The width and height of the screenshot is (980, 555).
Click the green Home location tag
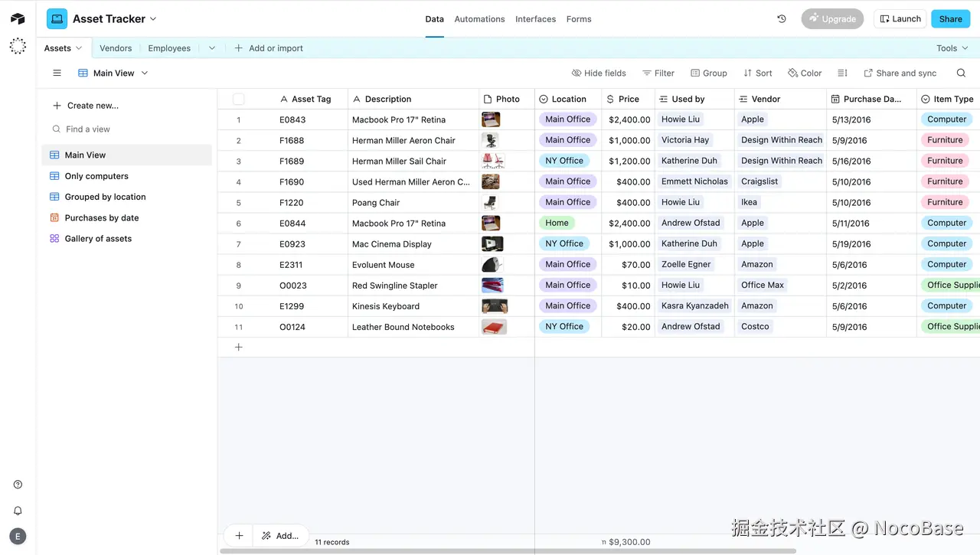[x=557, y=223]
